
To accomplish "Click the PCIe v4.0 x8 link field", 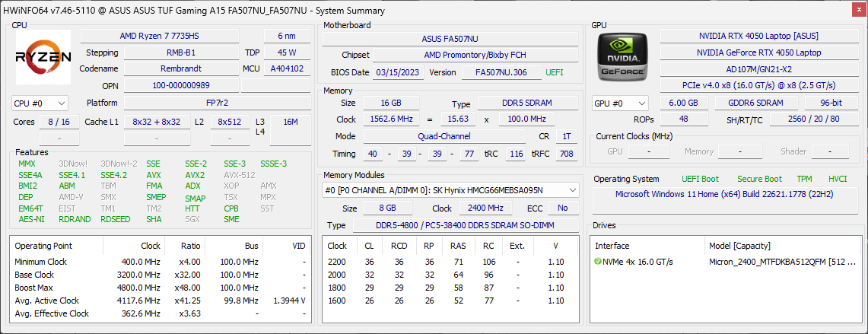I will click(x=758, y=85).
